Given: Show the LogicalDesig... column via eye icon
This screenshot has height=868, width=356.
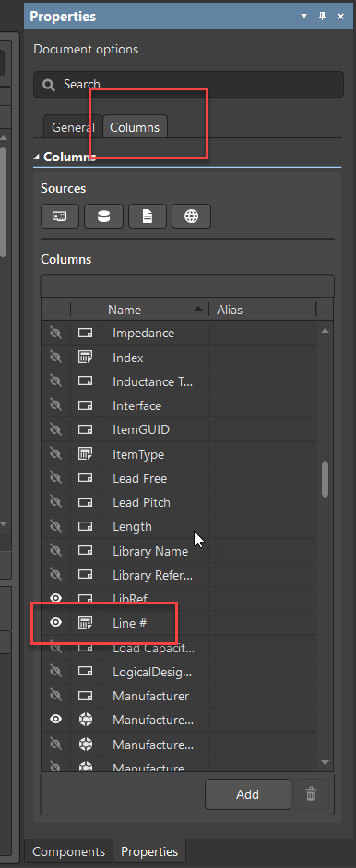Looking at the screenshot, I should 55,671.
